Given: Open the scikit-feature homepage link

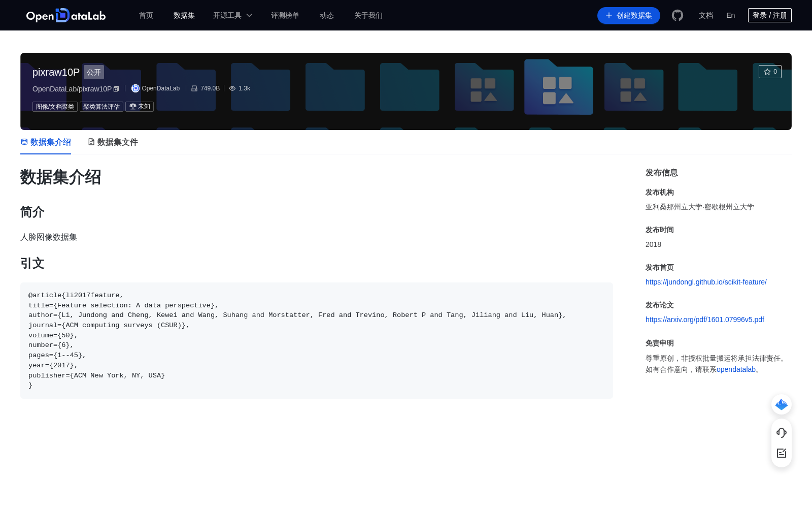Looking at the screenshot, I should [x=706, y=282].
